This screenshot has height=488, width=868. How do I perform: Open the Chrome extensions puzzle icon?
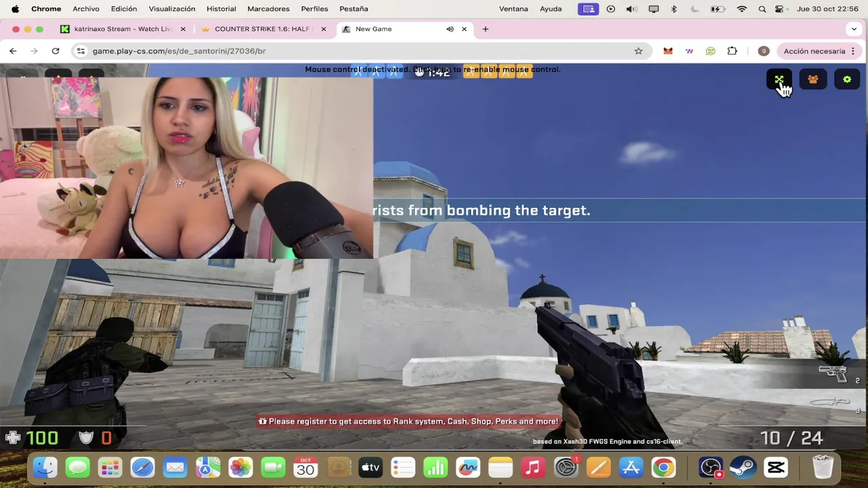click(732, 51)
